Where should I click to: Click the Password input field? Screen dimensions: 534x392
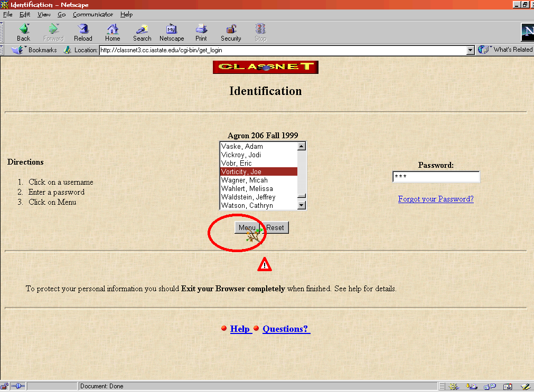click(x=436, y=177)
